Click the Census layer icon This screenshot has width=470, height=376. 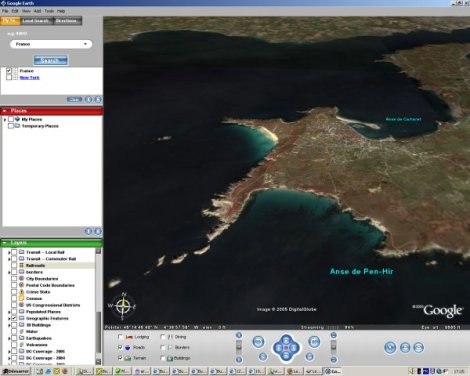coord(22,298)
